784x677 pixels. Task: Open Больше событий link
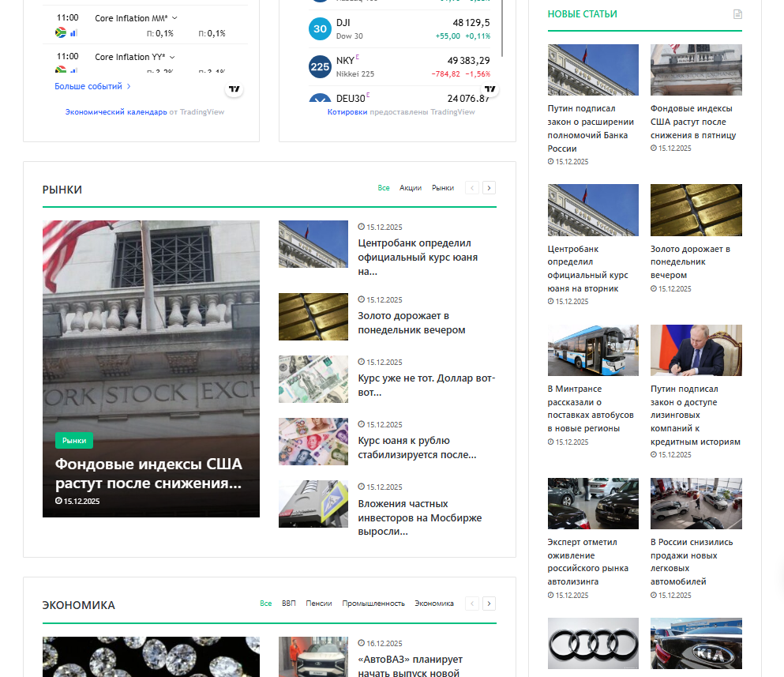(92, 87)
